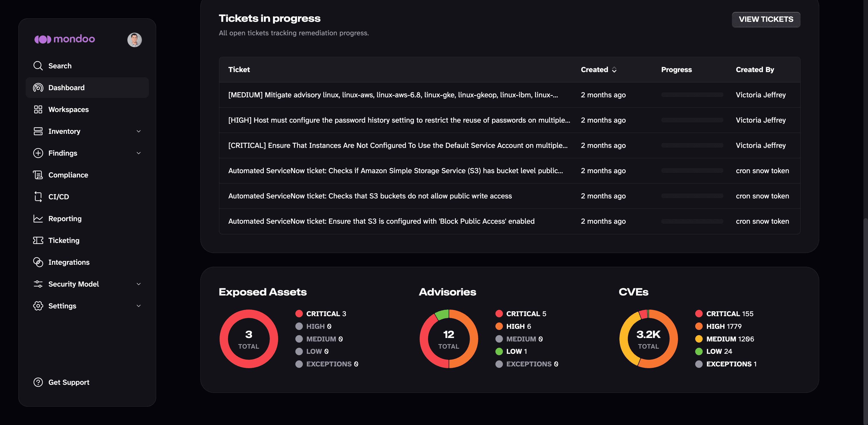Click Victoria Jeffrey in the CRITICAL ticket row
Screen dimensions: 868x425
click(761, 146)
